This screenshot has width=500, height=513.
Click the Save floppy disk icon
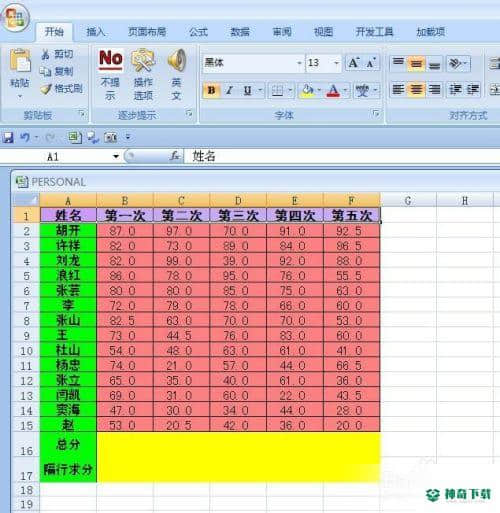point(8,137)
